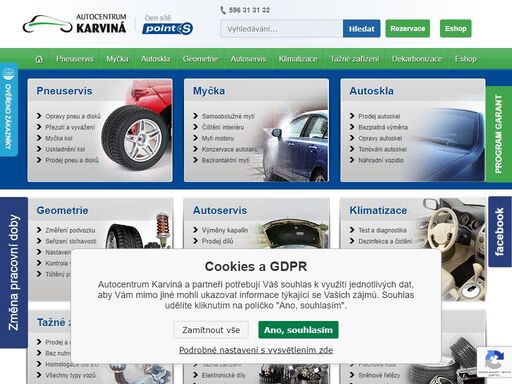Select Klimatizace in the navigation menu

(298, 59)
